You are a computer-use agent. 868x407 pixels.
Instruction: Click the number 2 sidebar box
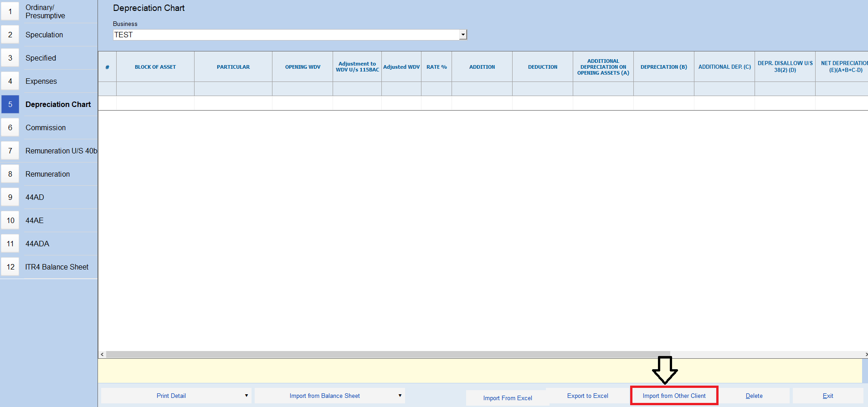click(10, 35)
